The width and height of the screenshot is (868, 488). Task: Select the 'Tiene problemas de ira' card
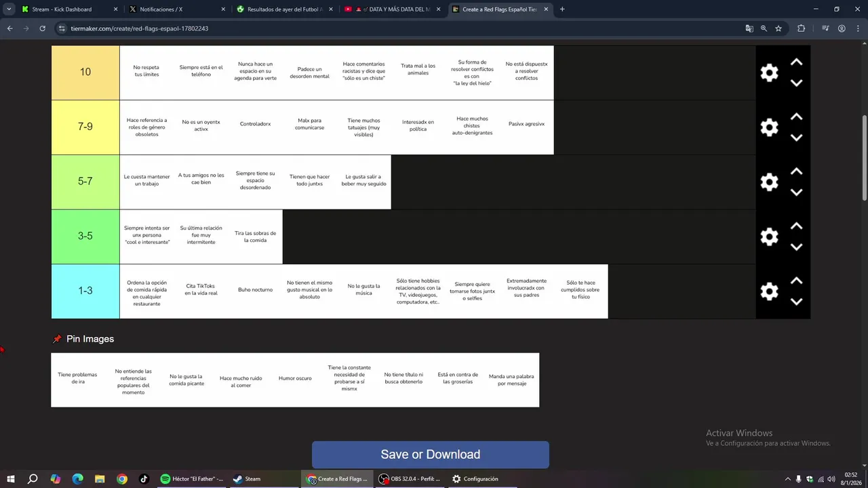click(78, 380)
